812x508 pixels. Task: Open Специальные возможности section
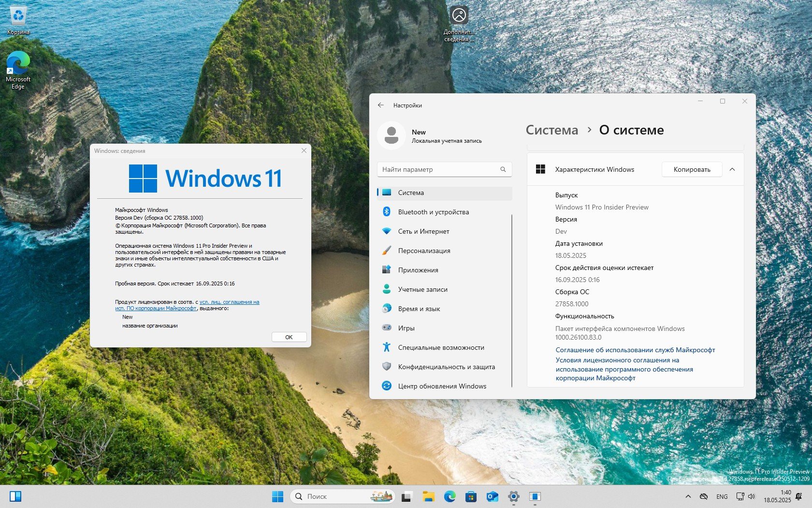[x=441, y=347]
